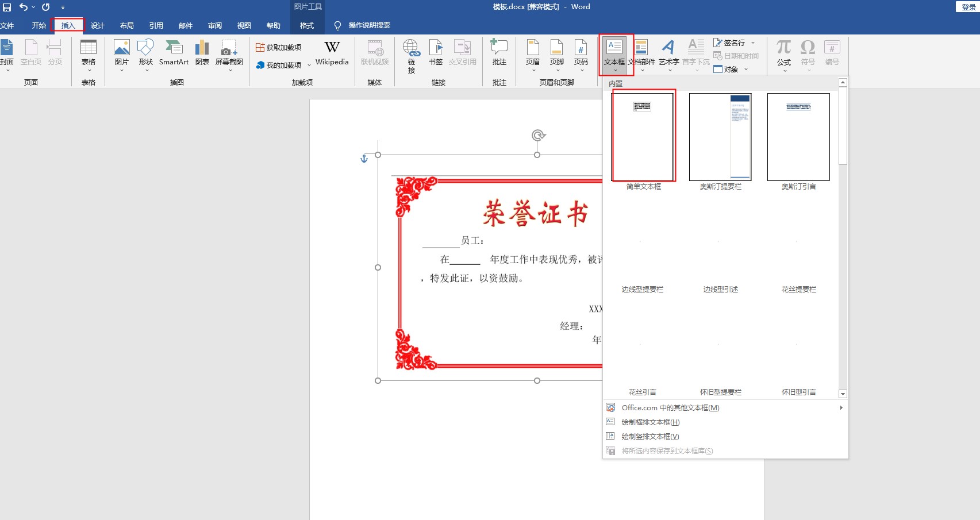Choose the Austin quote (奥斯汀引言) thumbnail
This screenshot has width=980, height=520.
[x=798, y=137]
